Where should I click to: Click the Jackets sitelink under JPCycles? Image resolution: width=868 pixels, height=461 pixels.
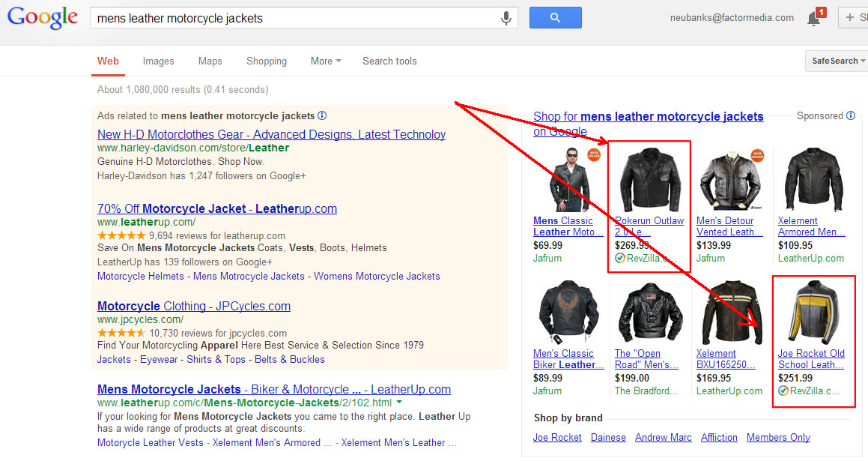[114, 359]
